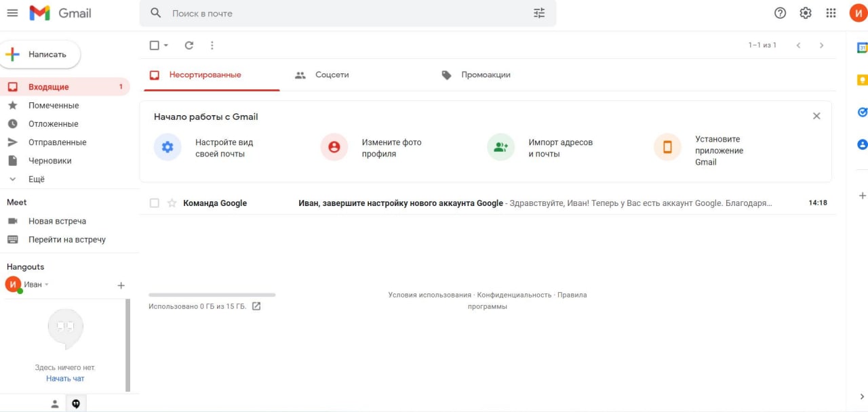Focus the Поиск в почте search field
This screenshot has height=412, width=868.
coord(348,13)
